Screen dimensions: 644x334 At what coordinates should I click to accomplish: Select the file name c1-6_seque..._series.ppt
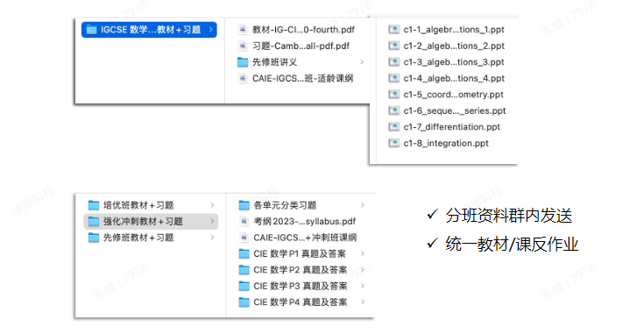click(x=455, y=111)
